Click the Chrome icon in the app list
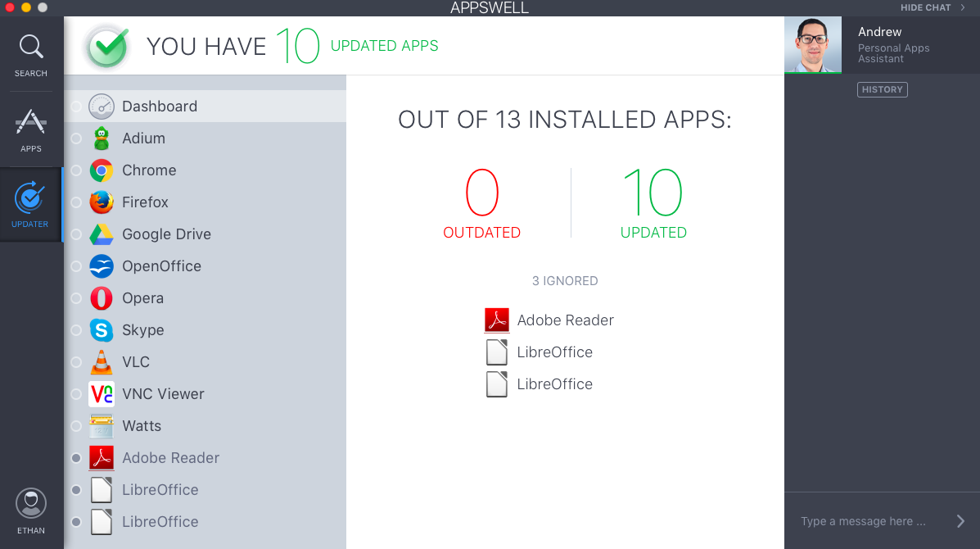The image size is (980, 549). click(102, 170)
